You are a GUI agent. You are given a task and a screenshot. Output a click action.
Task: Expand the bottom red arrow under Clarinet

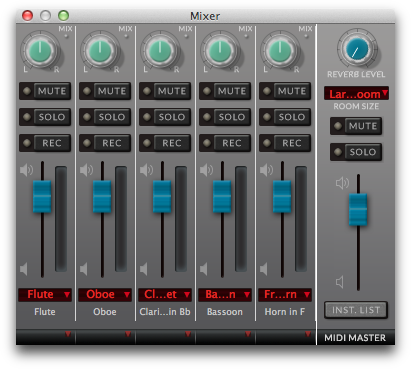coord(188,334)
